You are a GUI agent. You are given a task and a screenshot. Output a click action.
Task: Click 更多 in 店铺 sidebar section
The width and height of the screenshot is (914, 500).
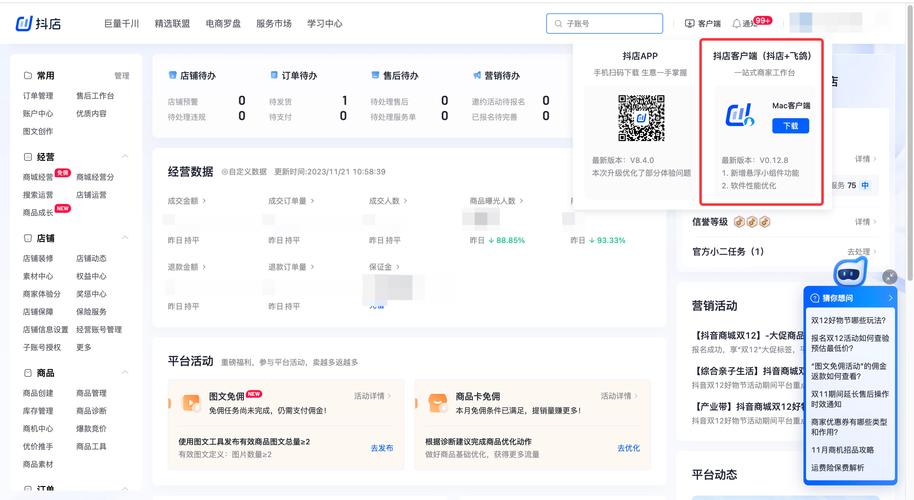(83, 347)
